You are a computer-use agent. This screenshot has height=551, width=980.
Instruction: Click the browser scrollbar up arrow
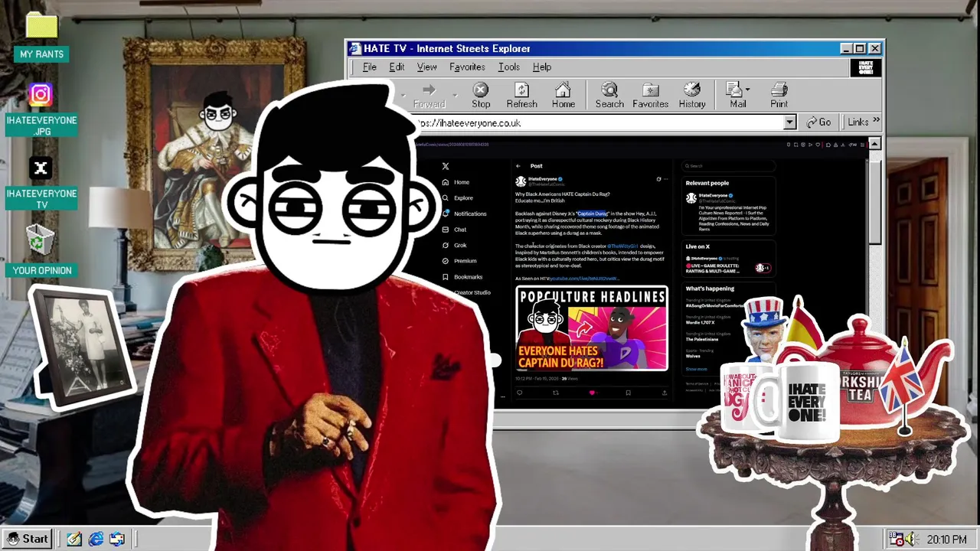pyautogui.click(x=874, y=144)
